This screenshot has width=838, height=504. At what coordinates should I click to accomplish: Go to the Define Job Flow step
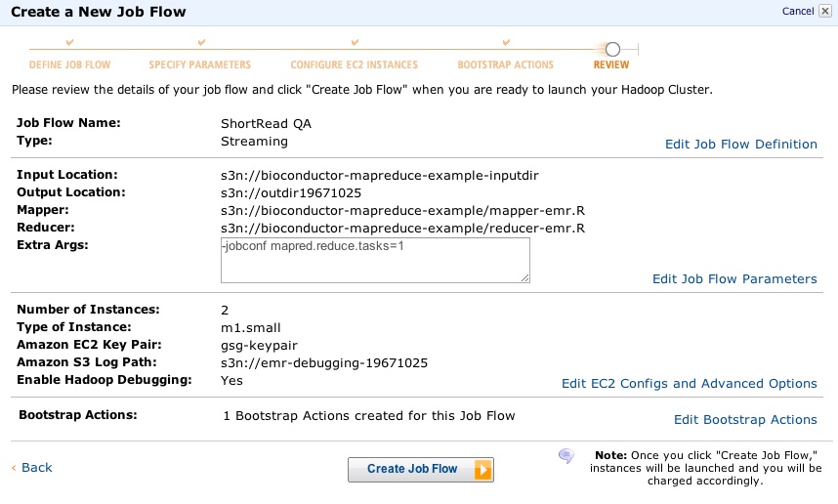(69, 65)
